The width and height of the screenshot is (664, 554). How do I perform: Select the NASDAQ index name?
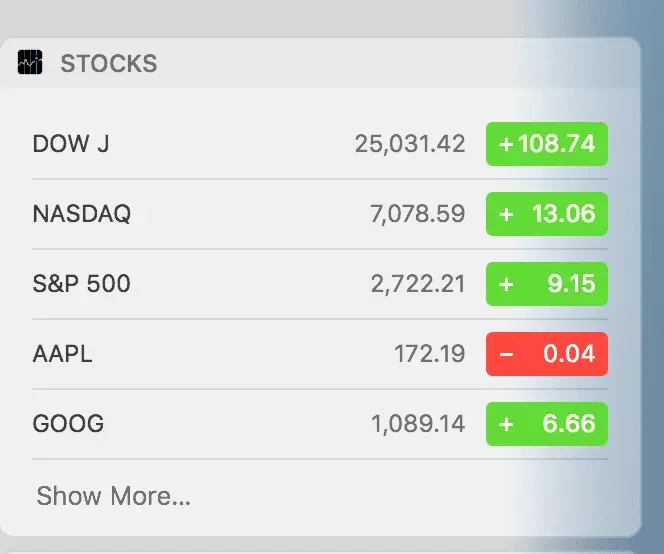click(x=82, y=214)
